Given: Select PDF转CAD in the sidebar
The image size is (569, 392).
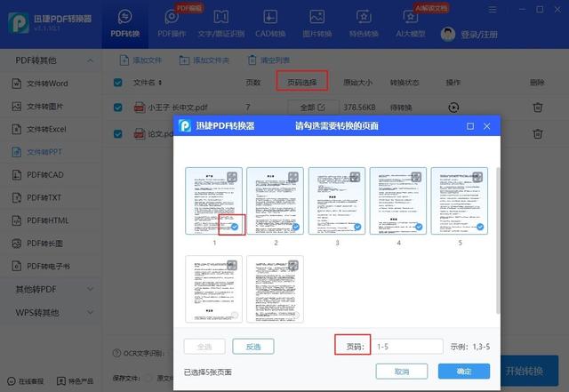Looking at the screenshot, I should point(51,175).
